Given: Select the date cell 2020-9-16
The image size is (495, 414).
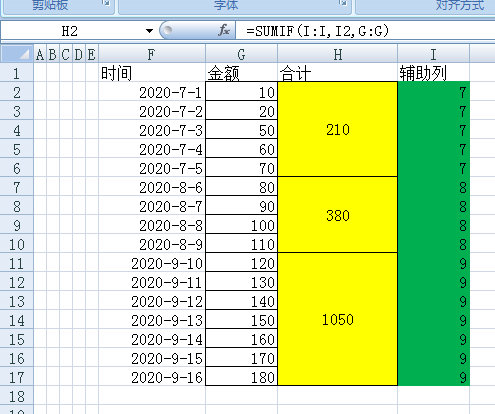Looking at the screenshot, I should pyautogui.click(x=152, y=376).
